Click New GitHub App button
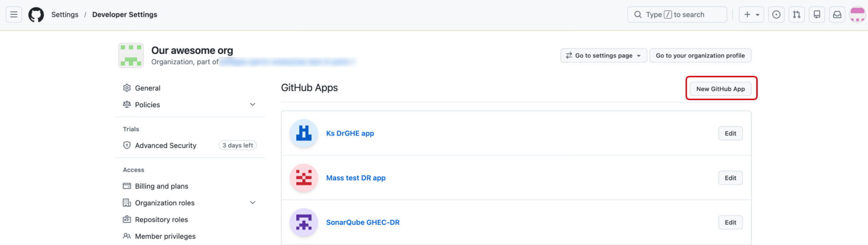This screenshot has width=868, height=245. pos(721,89)
